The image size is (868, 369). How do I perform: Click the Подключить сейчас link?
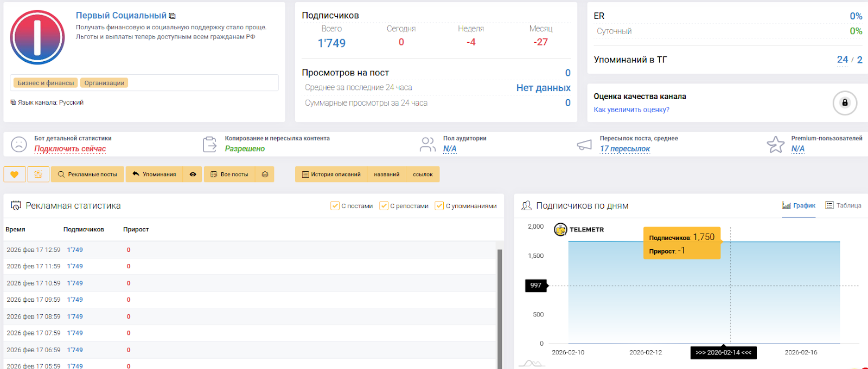pyautogui.click(x=70, y=149)
